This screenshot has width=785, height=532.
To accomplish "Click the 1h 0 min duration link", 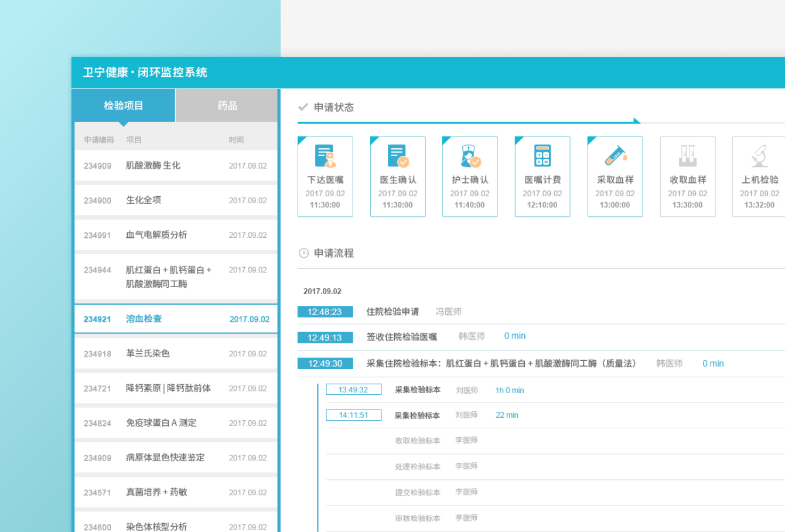I will pos(509,390).
